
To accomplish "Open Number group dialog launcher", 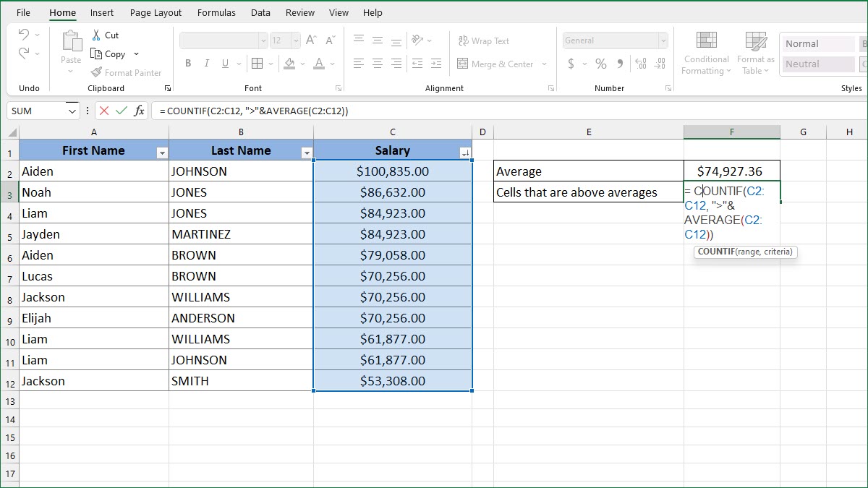I will point(670,88).
